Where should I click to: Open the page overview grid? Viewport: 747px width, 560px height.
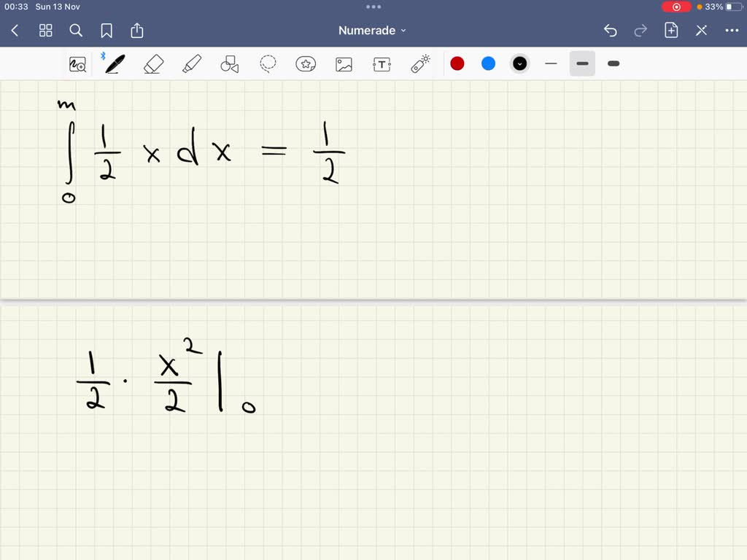(x=45, y=31)
